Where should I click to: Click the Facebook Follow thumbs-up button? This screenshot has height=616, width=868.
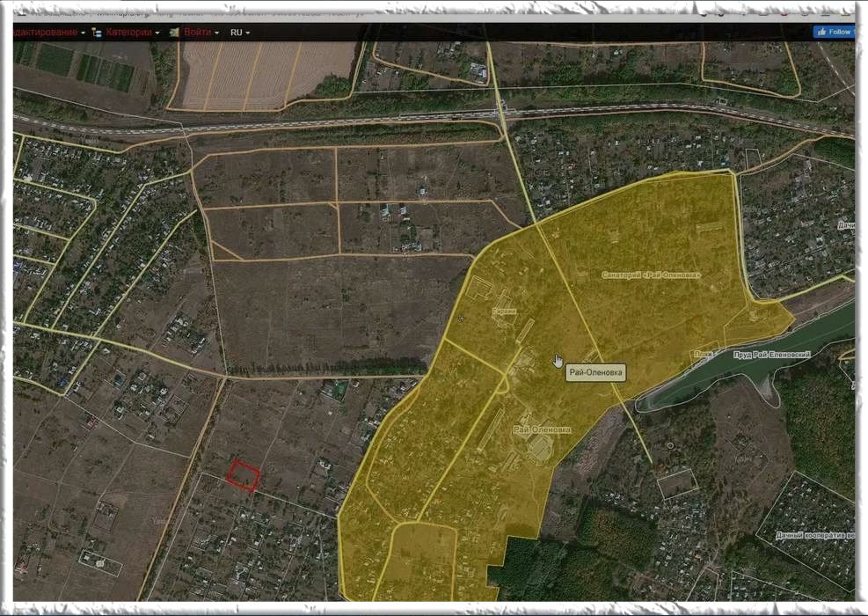(x=834, y=32)
